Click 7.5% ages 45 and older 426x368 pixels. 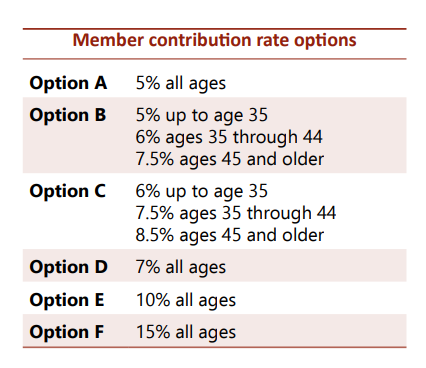click(230, 159)
